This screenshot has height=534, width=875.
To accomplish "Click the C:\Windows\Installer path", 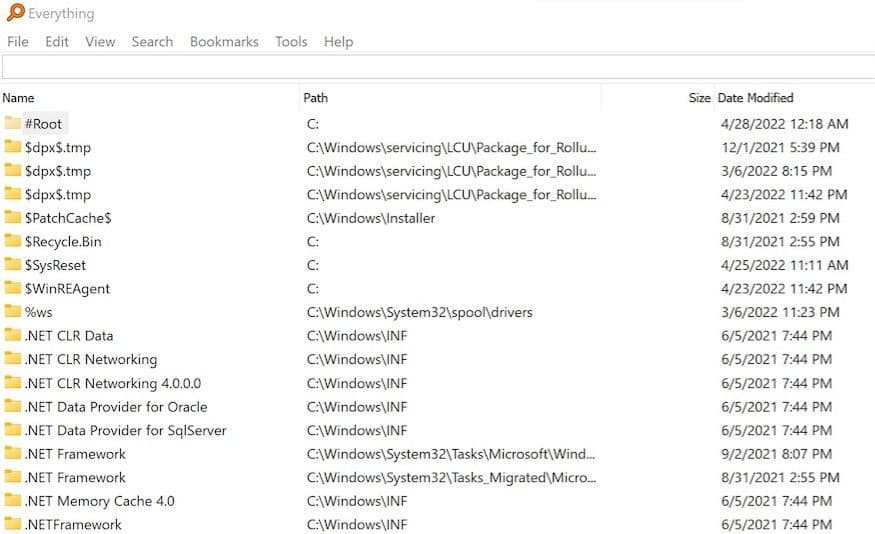I will pyautogui.click(x=371, y=218).
